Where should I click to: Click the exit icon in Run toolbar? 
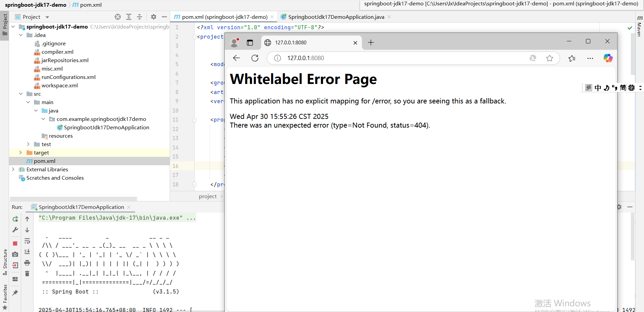click(15, 265)
